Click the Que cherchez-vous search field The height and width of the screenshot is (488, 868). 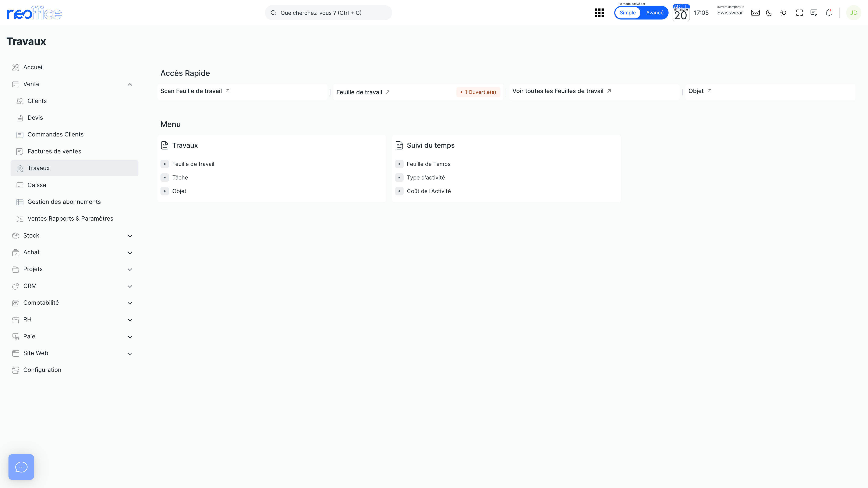click(329, 13)
